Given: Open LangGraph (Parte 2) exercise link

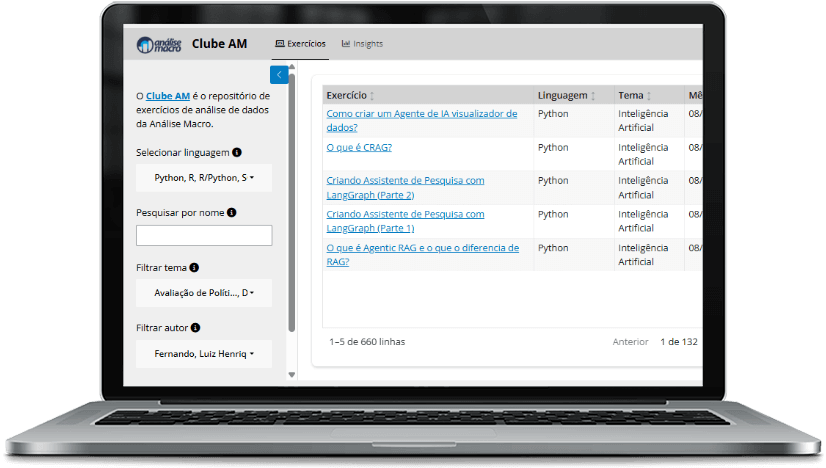Looking at the screenshot, I should tap(405, 188).
